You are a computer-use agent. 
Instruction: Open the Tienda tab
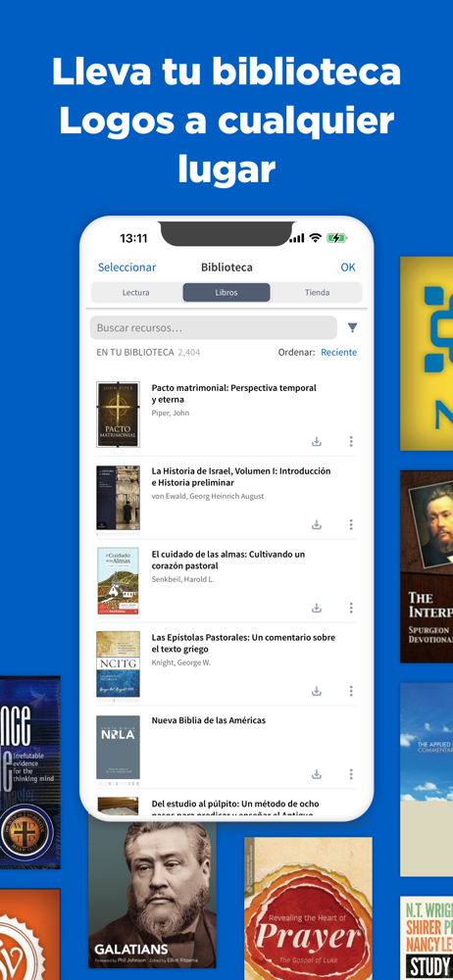318,292
